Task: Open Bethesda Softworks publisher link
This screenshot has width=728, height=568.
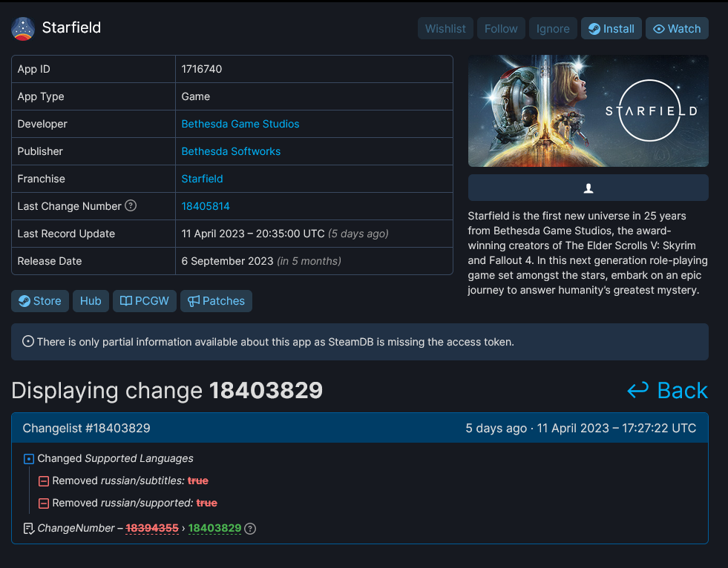Action: point(231,151)
